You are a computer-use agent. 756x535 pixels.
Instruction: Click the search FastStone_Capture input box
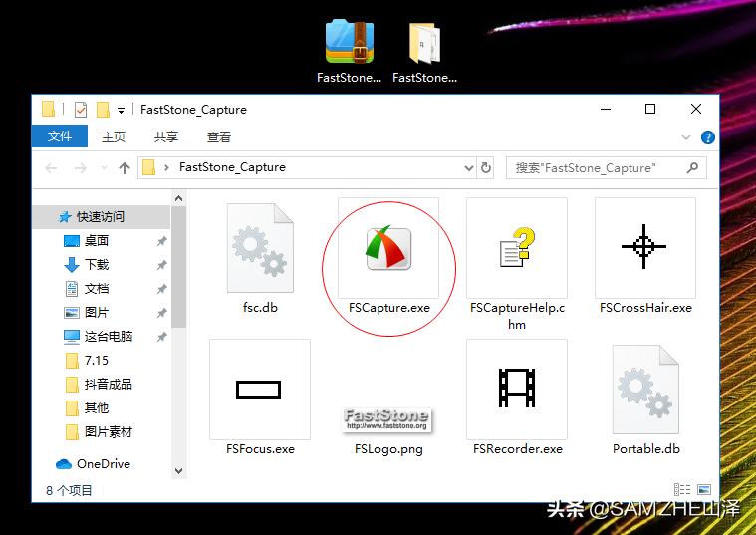(x=606, y=168)
